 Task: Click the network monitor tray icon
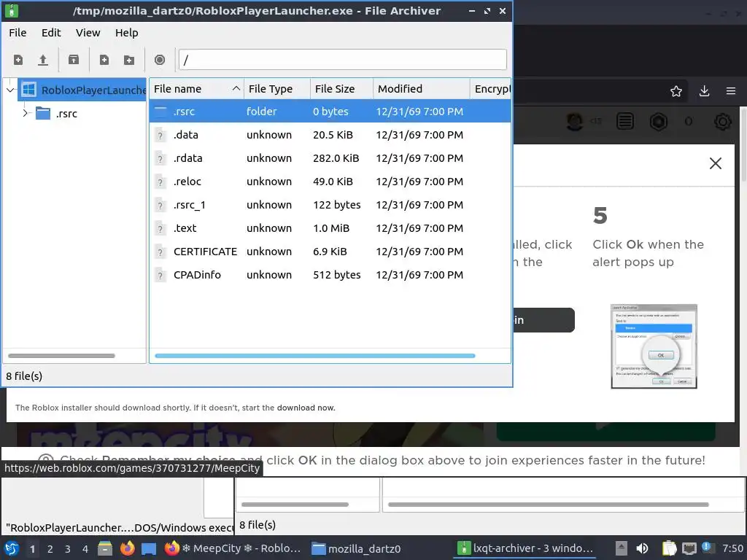[x=689, y=548]
